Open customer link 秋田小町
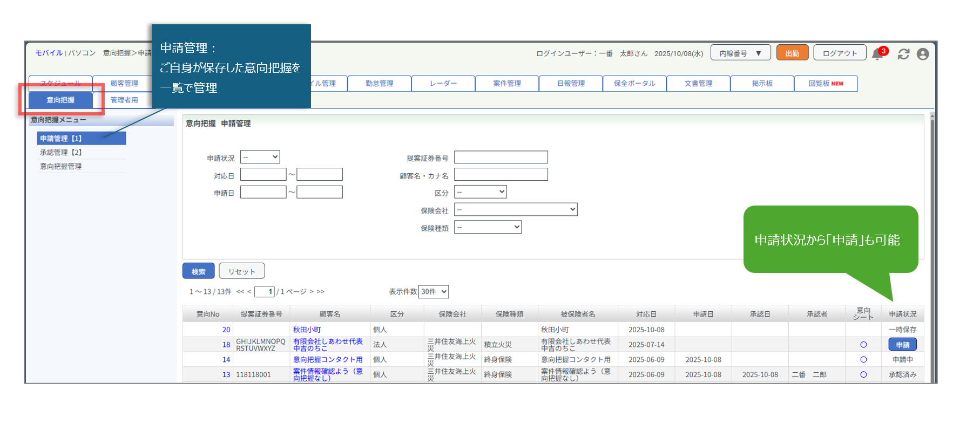Screen dimensions: 980x424 pyautogui.click(x=307, y=330)
